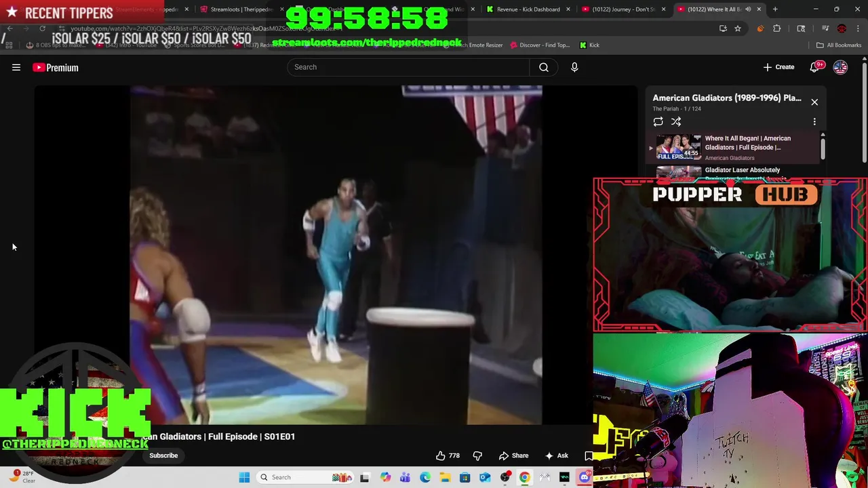This screenshot has width=868, height=488.
Task: Open Outlook from taskbar
Action: tap(485, 477)
